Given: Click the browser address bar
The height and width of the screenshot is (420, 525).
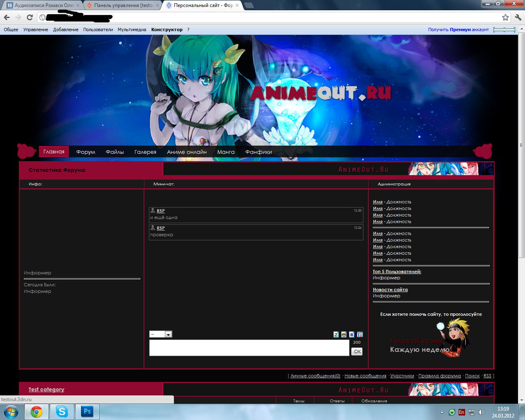Looking at the screenshot, I should pyautogui.click(x=274, y=17).
